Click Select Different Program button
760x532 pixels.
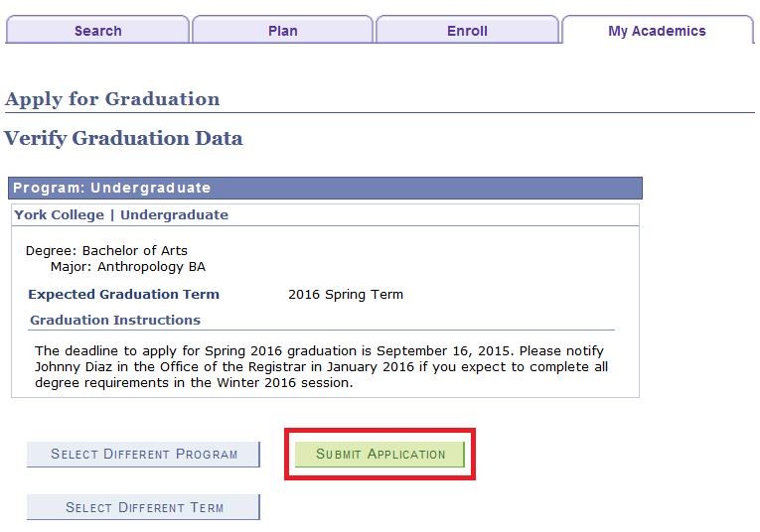[x=144, y=455]
